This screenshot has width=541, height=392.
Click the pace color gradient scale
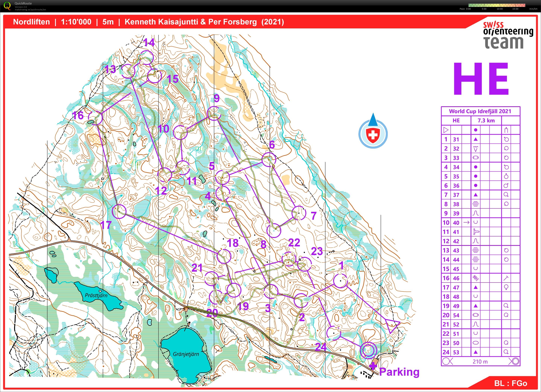(x=497, y=5)
